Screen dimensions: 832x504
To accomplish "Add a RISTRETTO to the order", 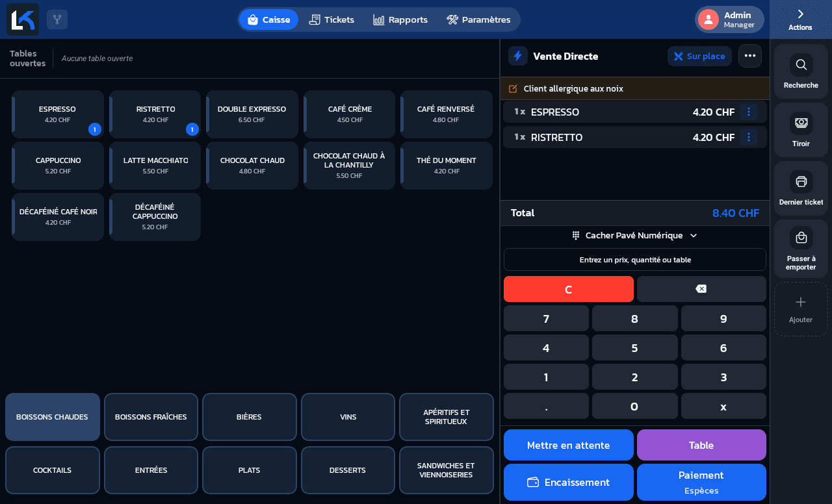I will point(155,114).
